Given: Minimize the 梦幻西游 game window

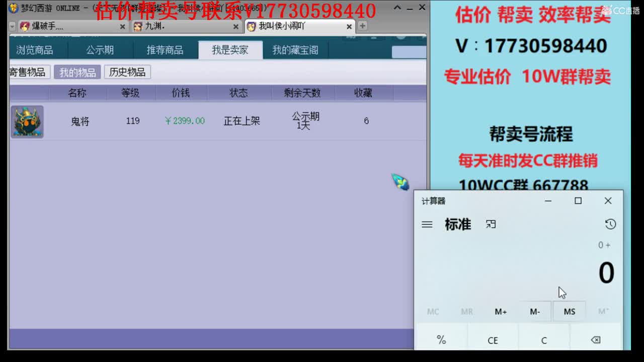Looking at the screenshot, I should coord(411,8).
